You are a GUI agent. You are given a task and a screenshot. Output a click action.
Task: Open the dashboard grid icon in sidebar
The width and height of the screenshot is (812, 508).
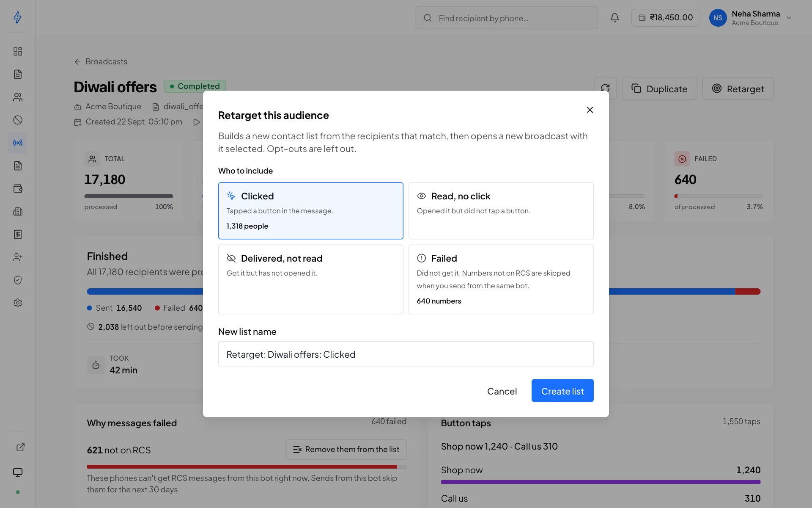coord(17,51)
